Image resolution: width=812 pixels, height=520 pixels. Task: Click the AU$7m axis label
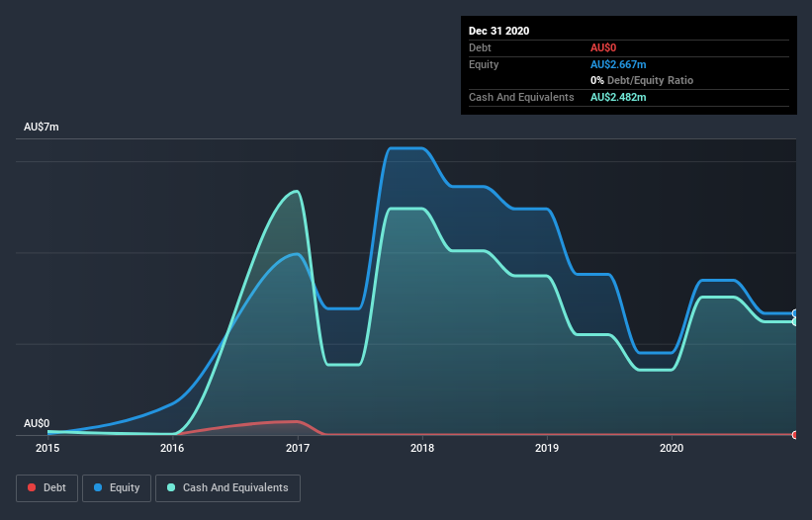click(x=41, y=127)
